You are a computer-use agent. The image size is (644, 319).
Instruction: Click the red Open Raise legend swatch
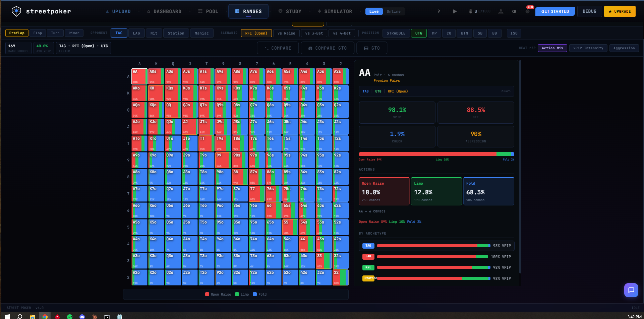pos(207,294)
